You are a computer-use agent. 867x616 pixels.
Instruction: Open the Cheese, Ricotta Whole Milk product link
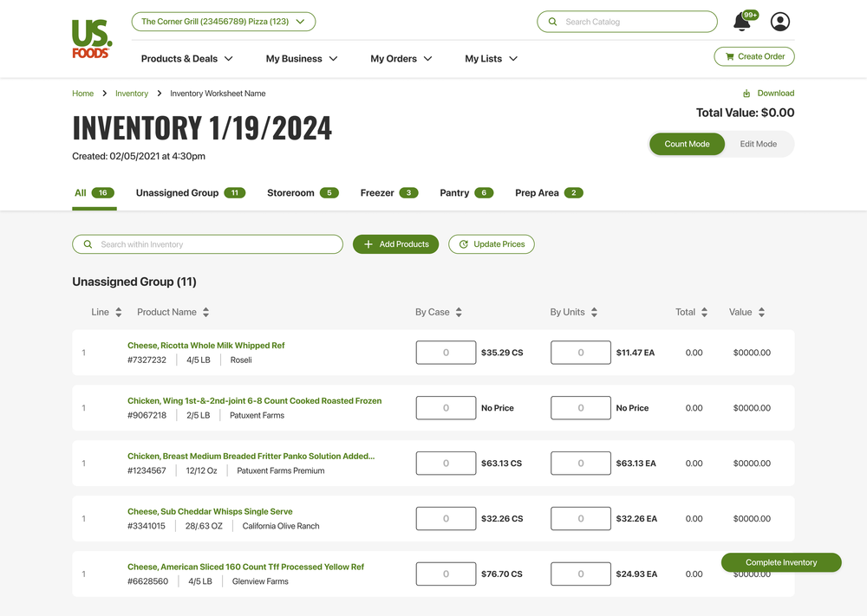tap(205, 345)
